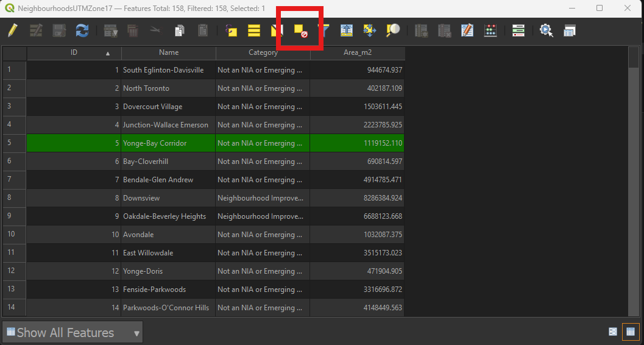644x345 pixels.
Task: Click the 'Avondale' name cell
Action: 168,235
